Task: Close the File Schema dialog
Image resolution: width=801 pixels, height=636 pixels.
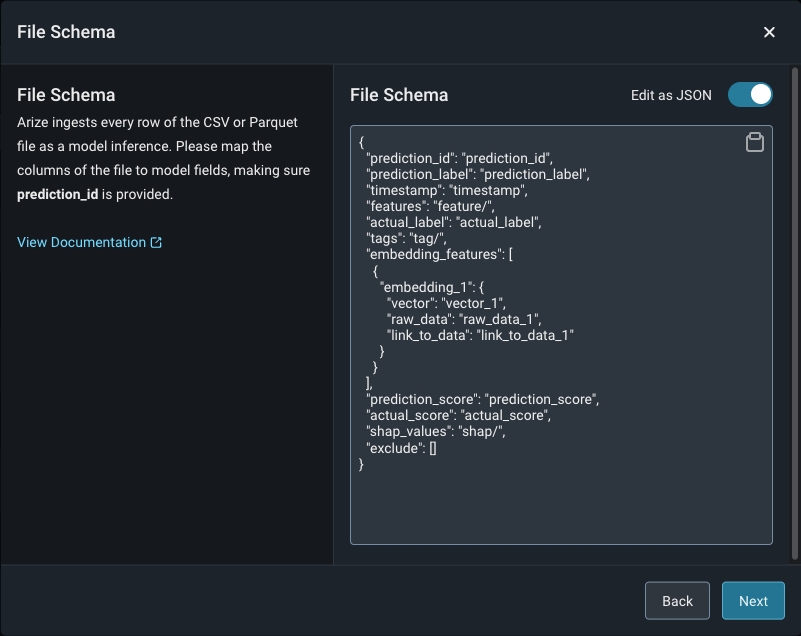Action: [x=769, y=32]
